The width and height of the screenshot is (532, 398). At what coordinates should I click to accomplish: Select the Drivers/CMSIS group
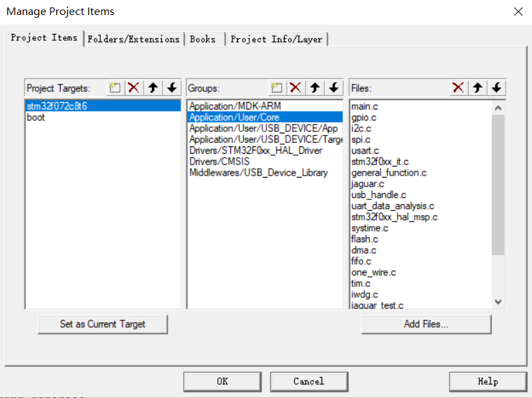click(x=266, y=161)
